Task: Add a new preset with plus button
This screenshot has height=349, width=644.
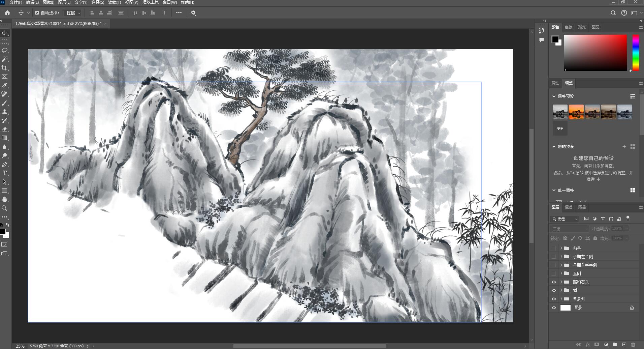Action: click(x=624, y=146)
